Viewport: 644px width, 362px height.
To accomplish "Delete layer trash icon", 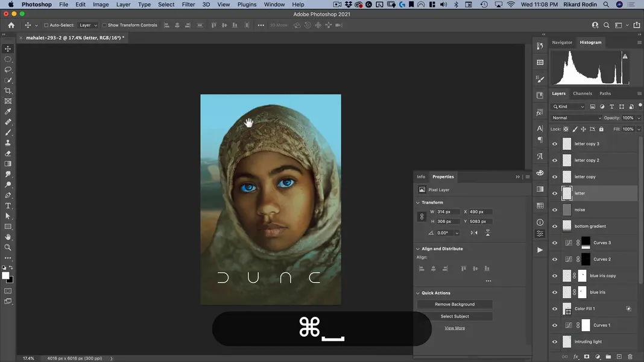I will (630, 357).
